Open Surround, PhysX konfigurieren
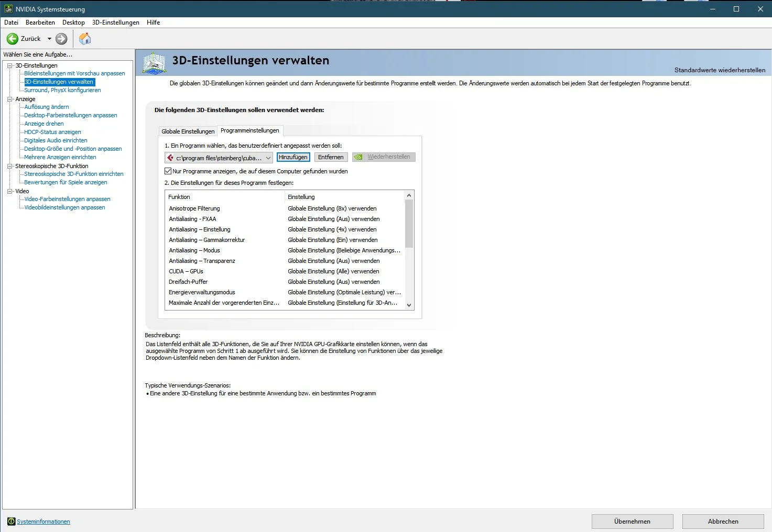 tap(62, 90)
